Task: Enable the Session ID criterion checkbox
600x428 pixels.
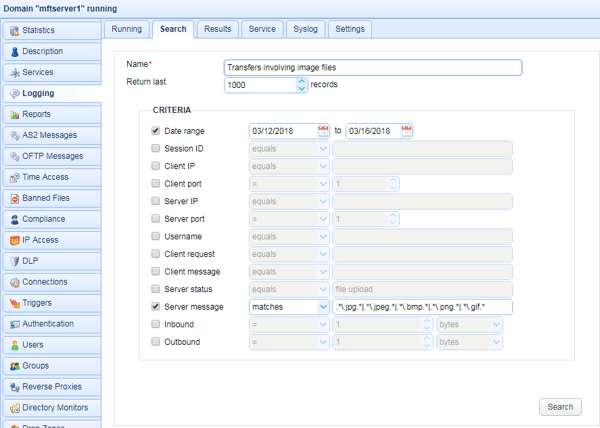Action: [155, 148]
